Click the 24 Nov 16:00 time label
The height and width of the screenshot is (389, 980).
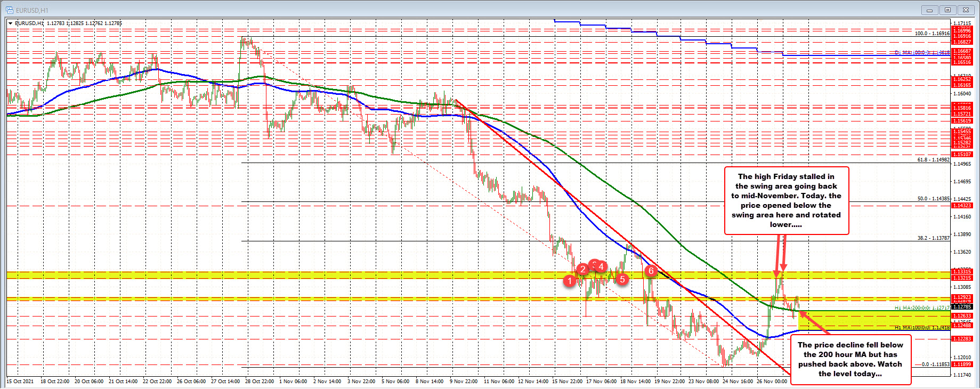pos(738,382)
